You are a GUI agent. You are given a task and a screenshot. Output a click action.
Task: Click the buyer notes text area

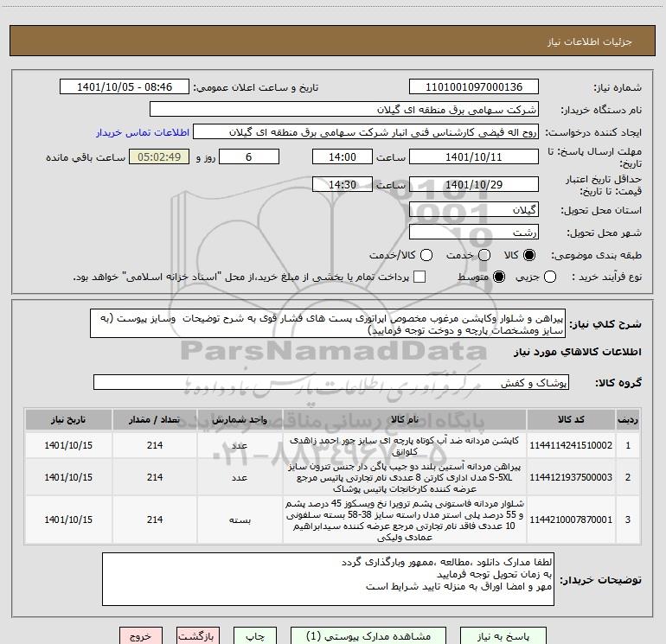coord(328,579)
